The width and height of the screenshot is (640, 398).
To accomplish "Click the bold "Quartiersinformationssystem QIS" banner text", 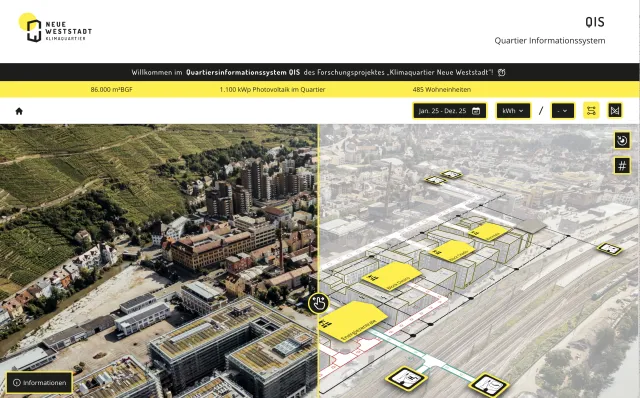I will [243, 72].
